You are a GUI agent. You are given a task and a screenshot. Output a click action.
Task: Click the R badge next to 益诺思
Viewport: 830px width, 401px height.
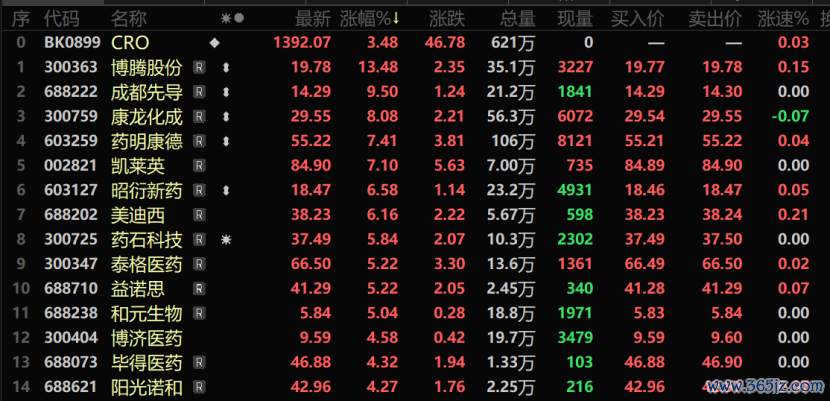199,288
